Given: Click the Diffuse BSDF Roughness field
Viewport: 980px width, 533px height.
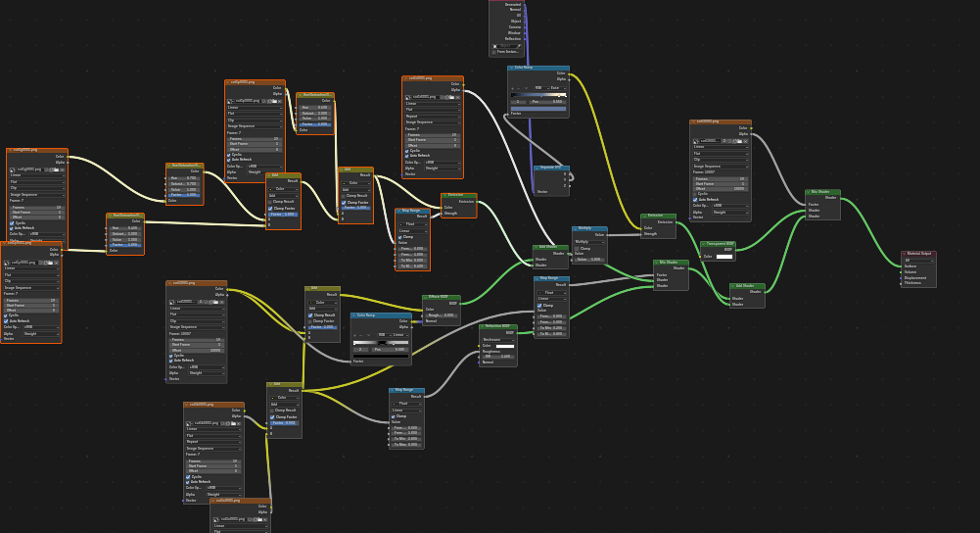Looking at the screenshot, I should (443, 315).
